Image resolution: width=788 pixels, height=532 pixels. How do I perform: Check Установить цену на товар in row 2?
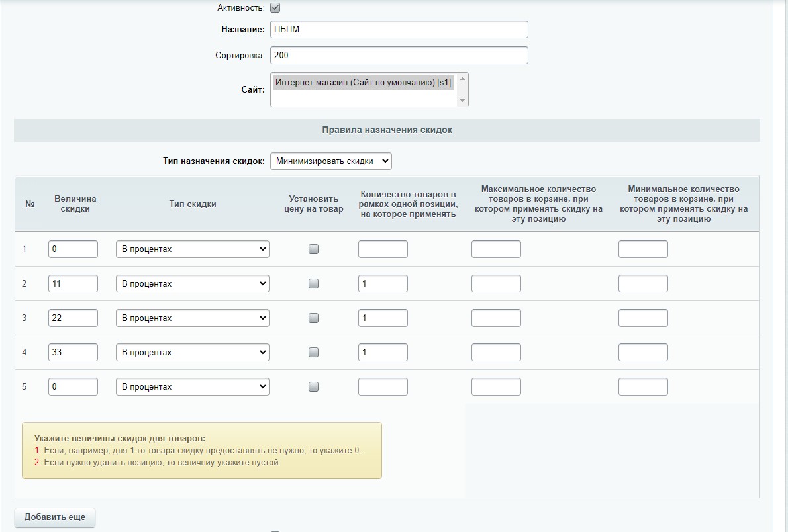tap(314, 284)
